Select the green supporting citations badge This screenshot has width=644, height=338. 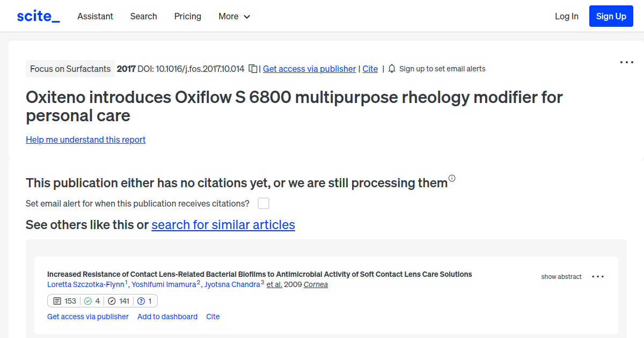pos(92,300)
